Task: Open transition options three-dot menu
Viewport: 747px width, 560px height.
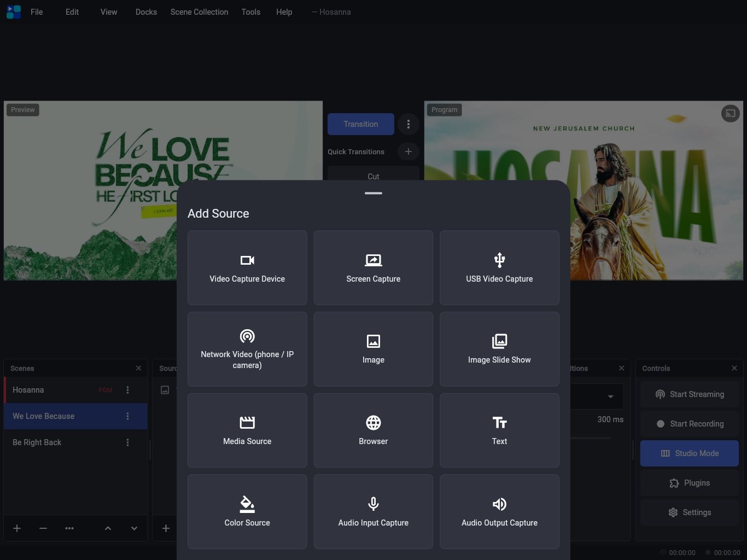Action: coord(408,124)
